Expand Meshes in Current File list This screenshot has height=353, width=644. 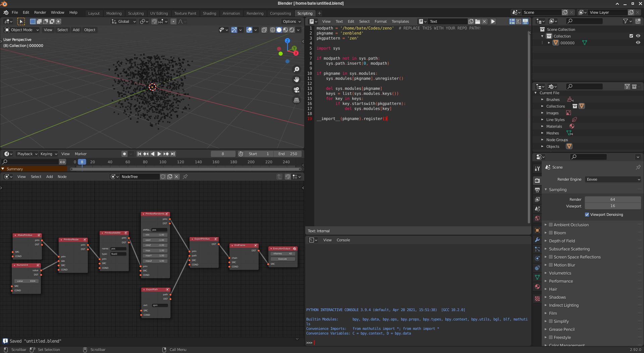pyautogui.click(x=542, y=133)
